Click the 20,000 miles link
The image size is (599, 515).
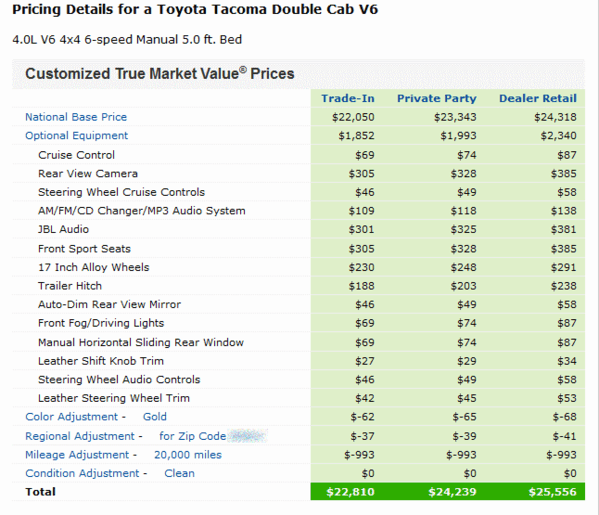188,455
